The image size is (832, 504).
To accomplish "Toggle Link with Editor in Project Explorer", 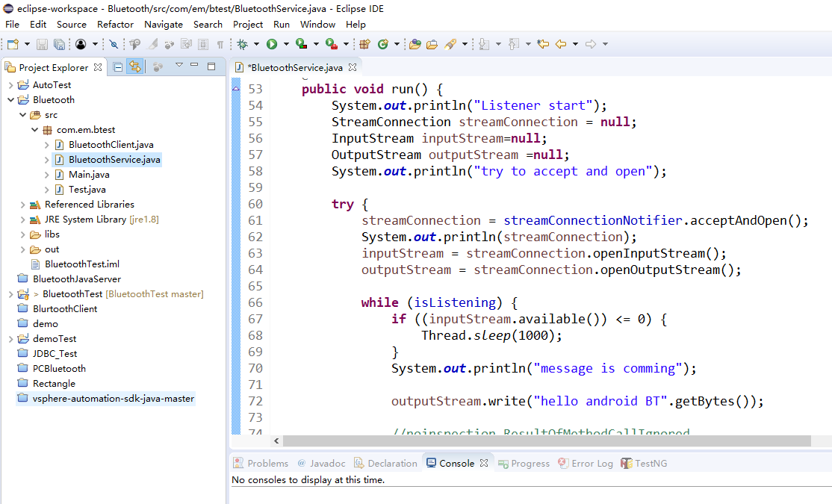I will click(134, 67).
